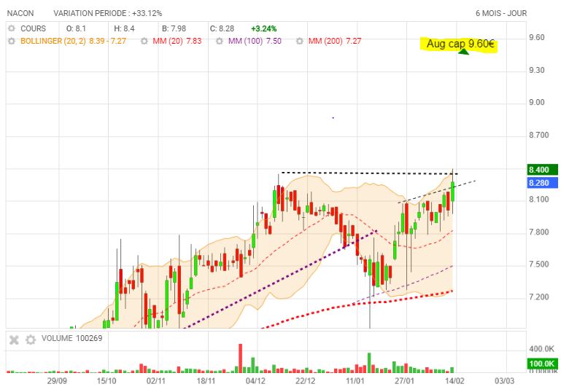
Task: Click the 14/02 date on time axis
Action: (x=454, y=380)
